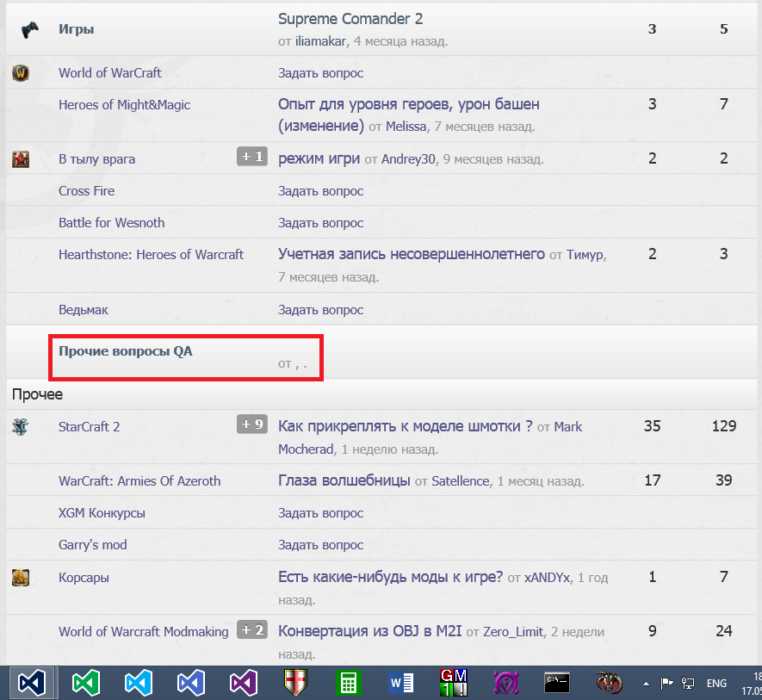Show hidden system tray icons

646,684
